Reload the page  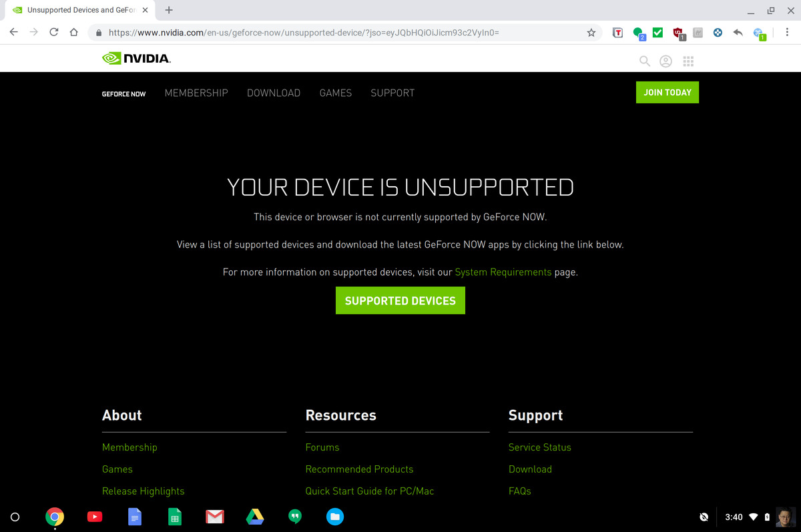pos(54,32)
